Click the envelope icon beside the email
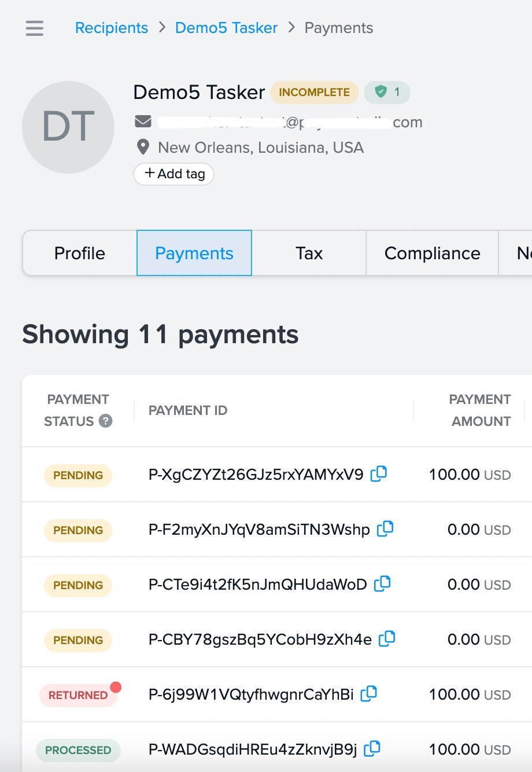The height and width of the screenshot is (772, 532). (x=143, y=122)
